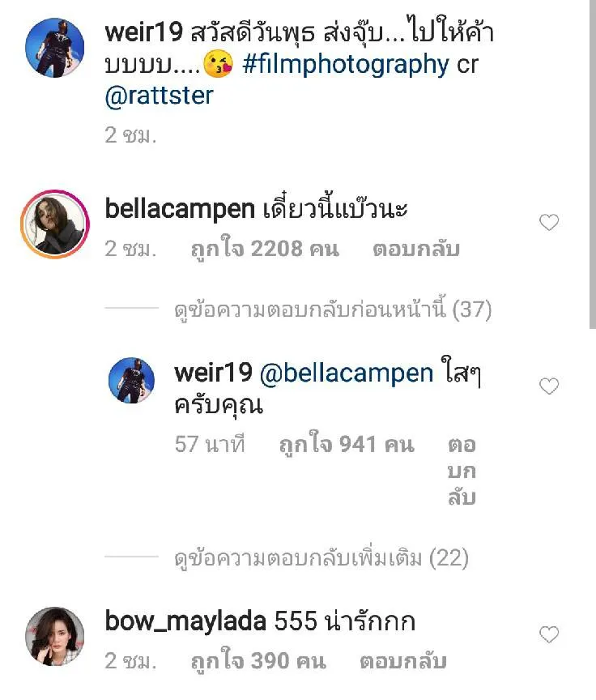Viewport: 596px width, 700px height.
Task: Like bow_maylada's comment with heart icon
Action: click(x=549, y=634)
